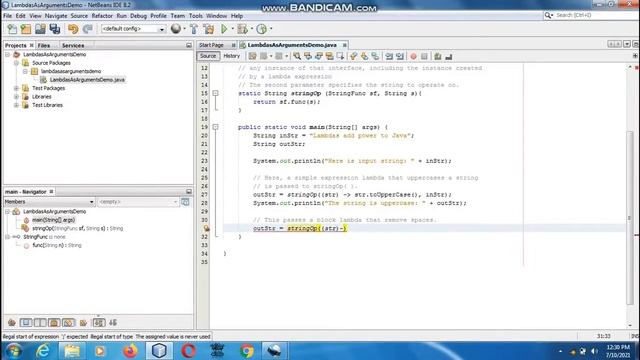The width and height of the screenshot is (640, 360).
Task: Open the Navigate menu
Action: click(x=56, y=16)
